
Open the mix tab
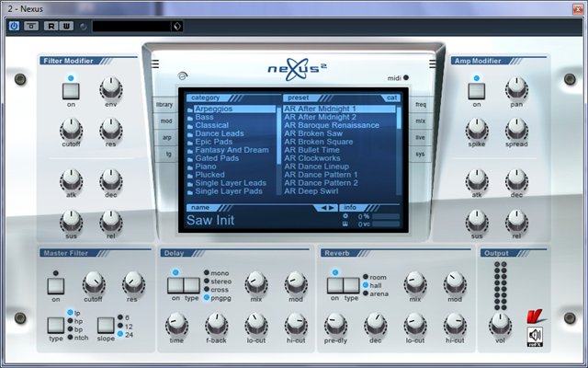[x=421, y=121]
